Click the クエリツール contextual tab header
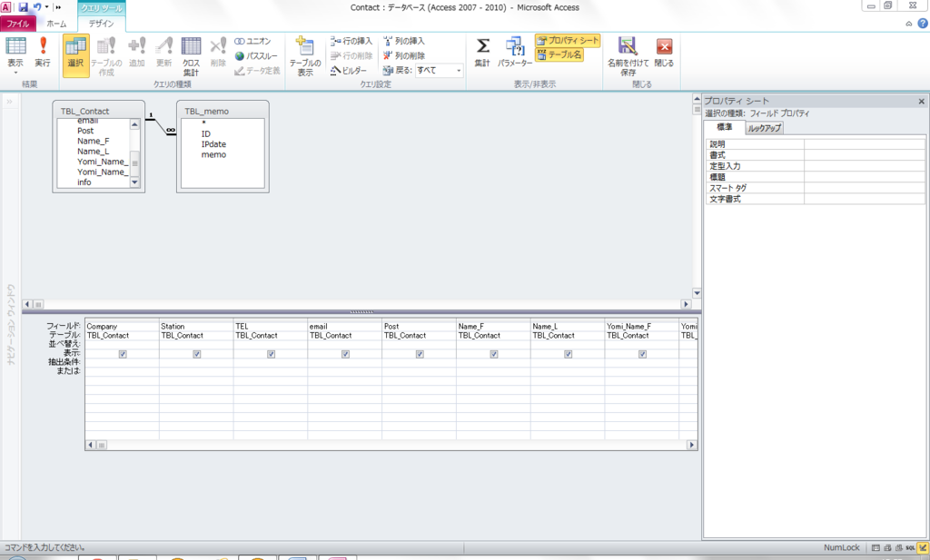 click(x=102, y=7)
